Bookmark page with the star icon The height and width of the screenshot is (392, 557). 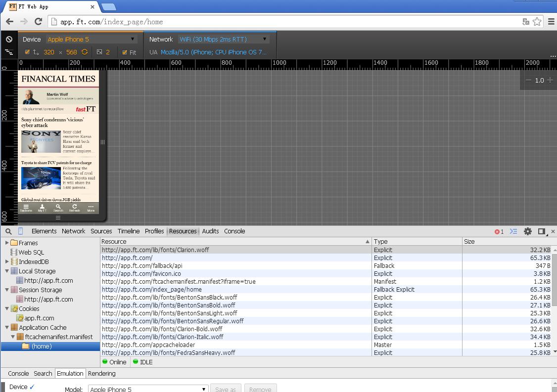[x=537, y=22]
